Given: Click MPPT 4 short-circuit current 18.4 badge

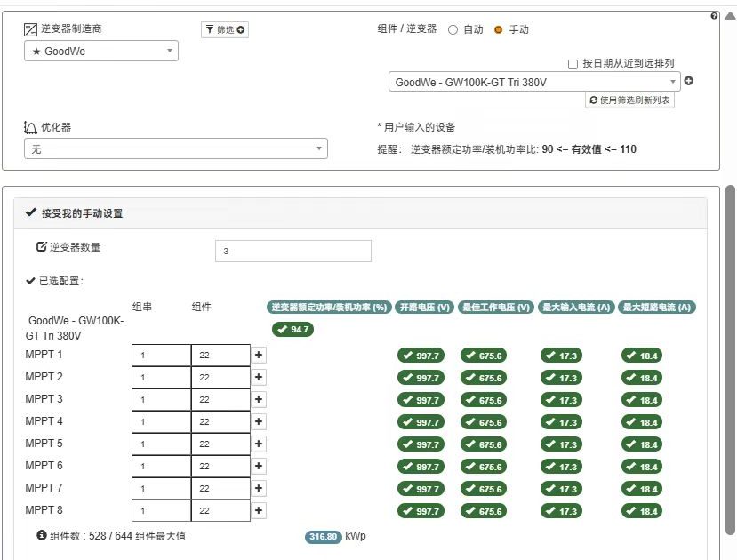Looking at the screenshot, I should (x=642, y=422).
